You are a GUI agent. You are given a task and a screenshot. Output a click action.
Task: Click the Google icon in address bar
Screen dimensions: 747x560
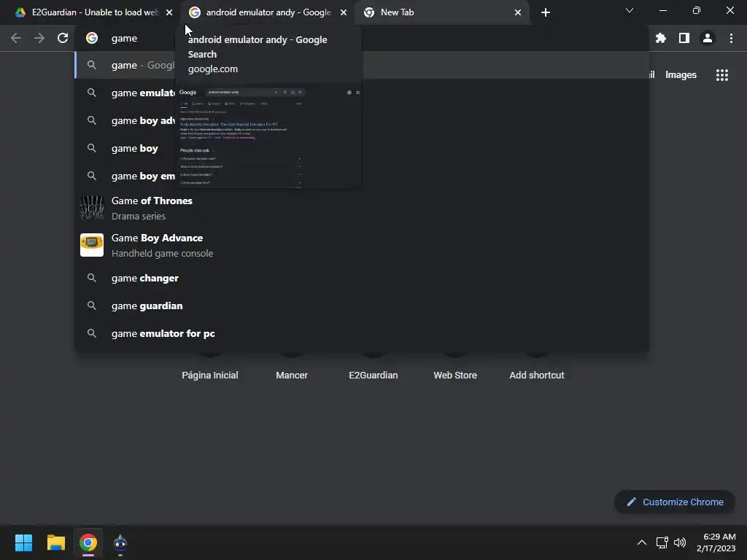point(92,38)
